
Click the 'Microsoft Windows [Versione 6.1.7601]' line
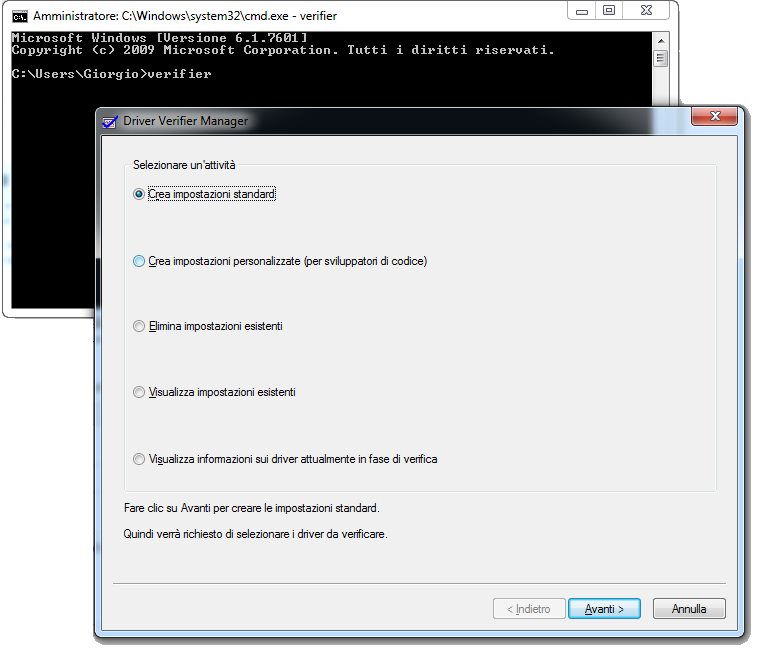(159, 38)
